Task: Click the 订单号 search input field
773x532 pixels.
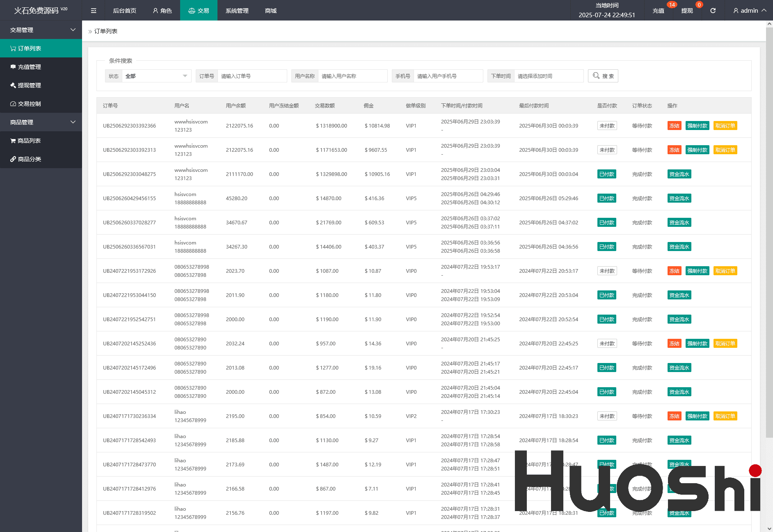Action: 252,76
